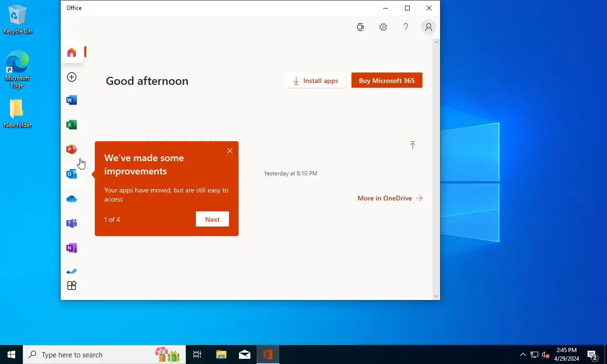
Task: Open the Meet Now camera icon
Action: point(360,27)
